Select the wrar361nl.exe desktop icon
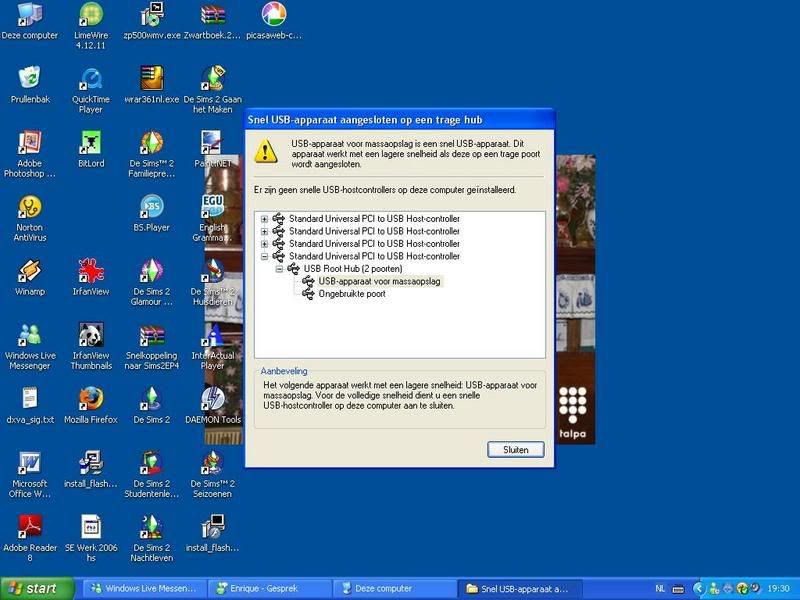The height and width of the screenshot is (600, 800). (152, 85)
